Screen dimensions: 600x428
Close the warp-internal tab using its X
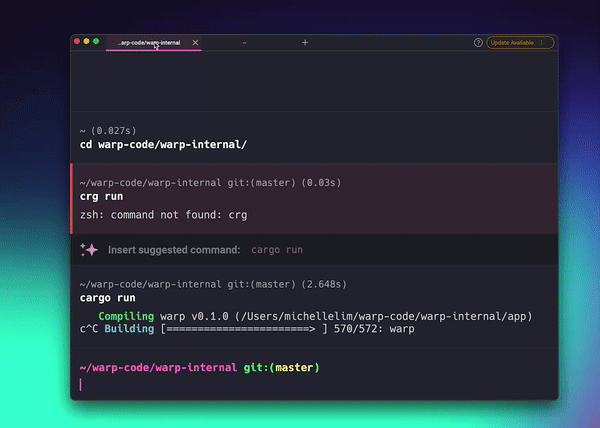[x=195, y=42]
